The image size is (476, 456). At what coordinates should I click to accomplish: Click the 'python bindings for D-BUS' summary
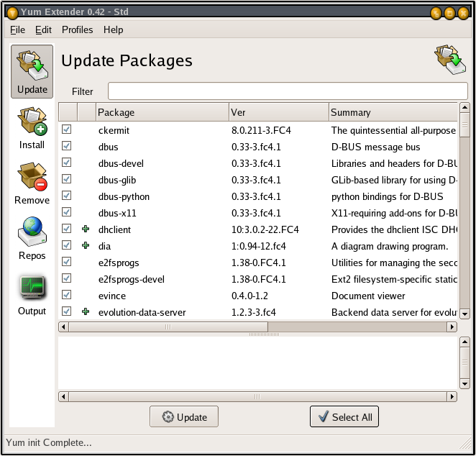(387, 197)
